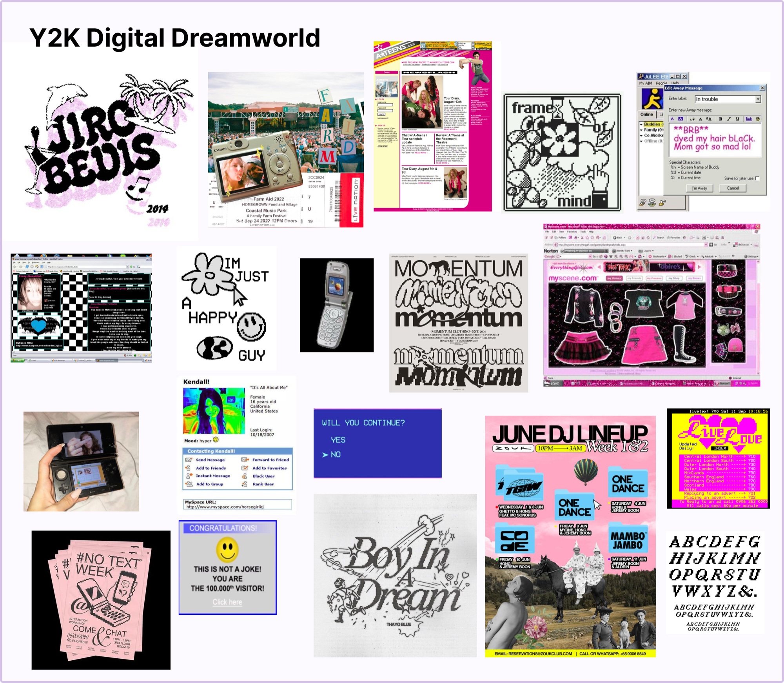Screen dimensions: 784x683
Task: Check the Save for later use checkbox
Action: coord(757,178)
